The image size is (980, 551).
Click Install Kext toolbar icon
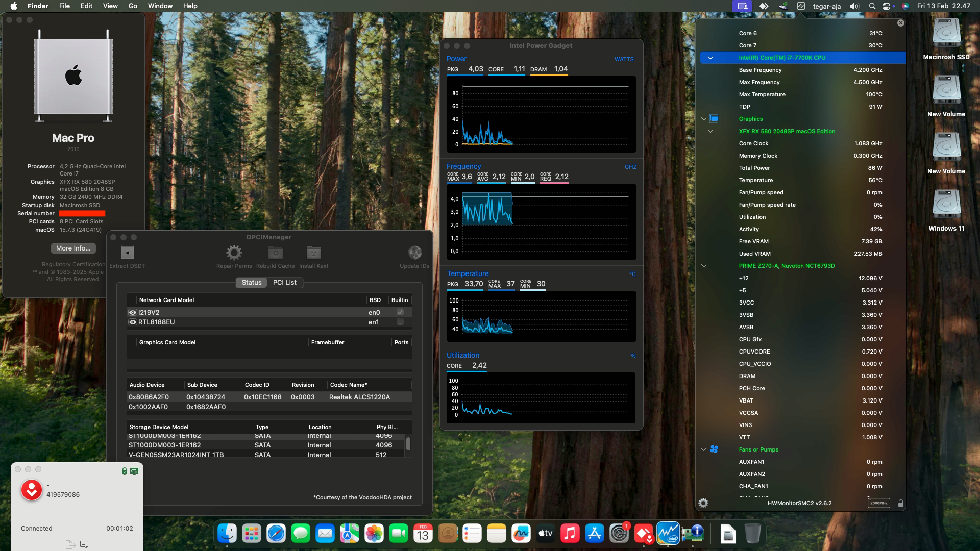[313, 253]
